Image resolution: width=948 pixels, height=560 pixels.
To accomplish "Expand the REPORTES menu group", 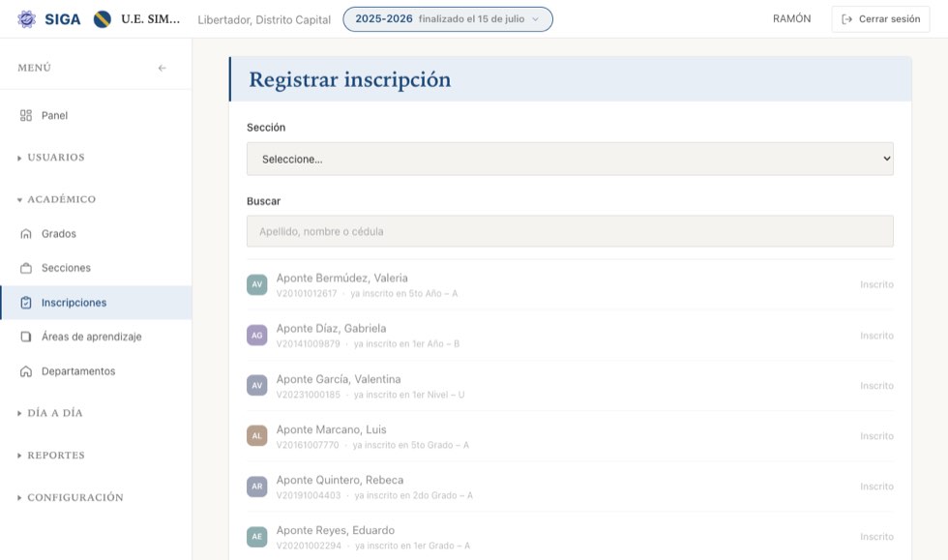I will (51, 456).
